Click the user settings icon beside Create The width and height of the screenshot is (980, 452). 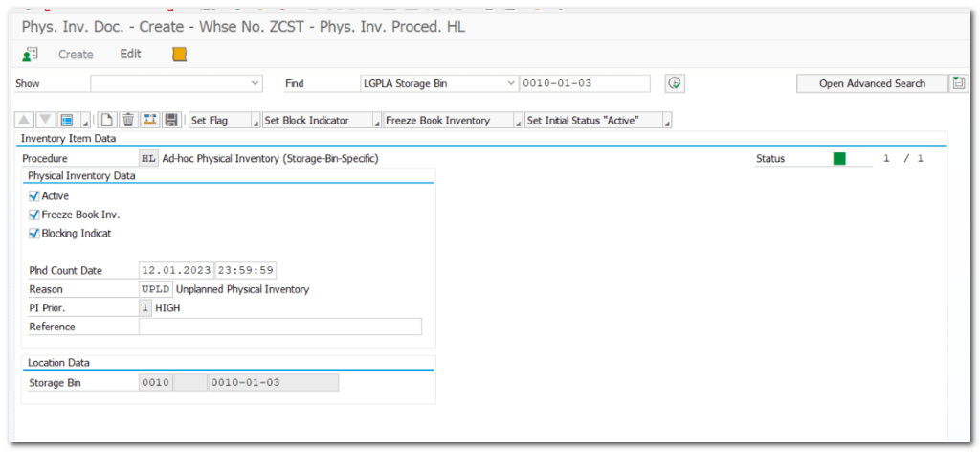pos(31,55)
